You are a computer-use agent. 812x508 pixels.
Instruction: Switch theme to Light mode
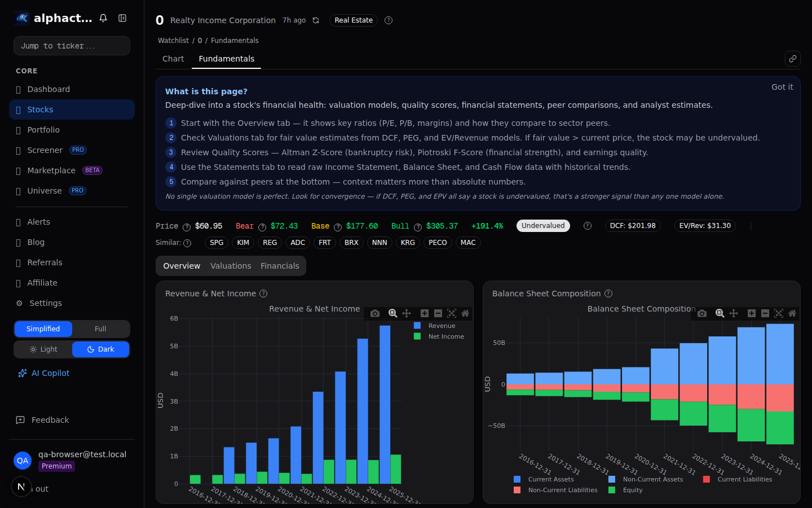click(x=43, y=349)
